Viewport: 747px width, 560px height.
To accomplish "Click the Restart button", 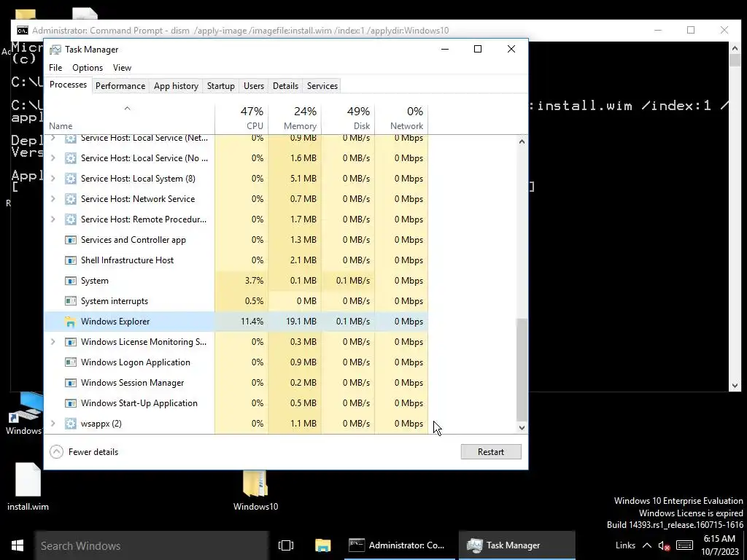I will pos(491,452).
